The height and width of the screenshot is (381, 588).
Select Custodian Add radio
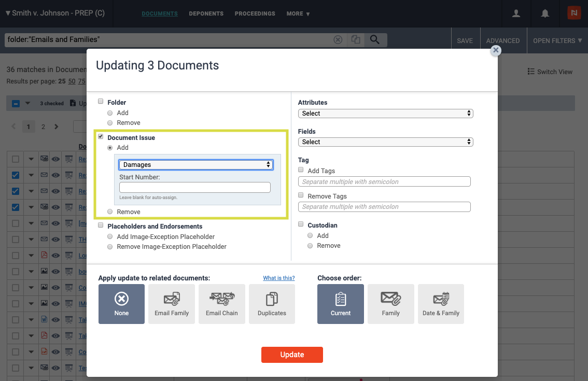[x=310, y=235]
